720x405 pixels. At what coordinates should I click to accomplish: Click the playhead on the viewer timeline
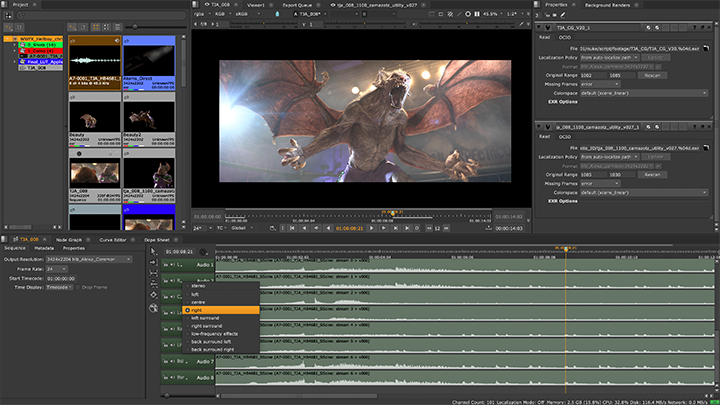392,214
